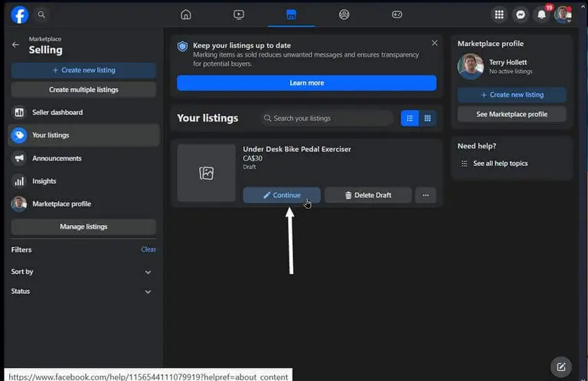Select Your listings in the sidebar
This screenshot has width=588, height=381.
click(83, 135)
